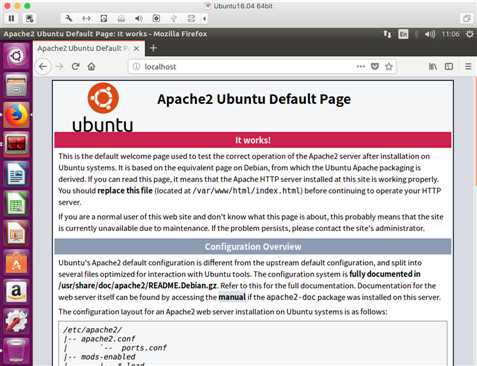Viewport: 477px width, 366px height.
Task: Close the Apache2 Ubuntu Default tab
Action: 136,48
